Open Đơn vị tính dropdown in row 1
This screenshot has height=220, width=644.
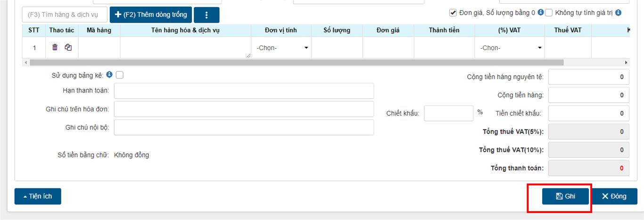click(281, 48)
